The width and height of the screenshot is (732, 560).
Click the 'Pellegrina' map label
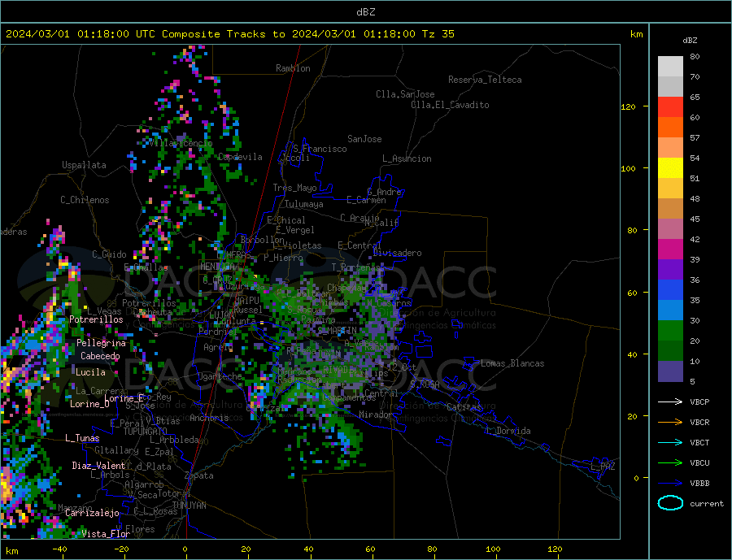pos(101,343)
